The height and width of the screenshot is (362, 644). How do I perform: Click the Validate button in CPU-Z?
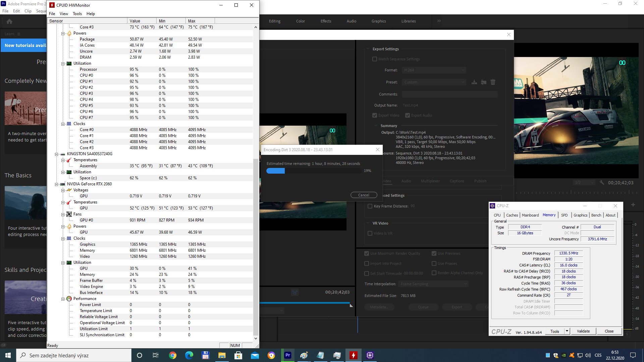tap(583, 331)
